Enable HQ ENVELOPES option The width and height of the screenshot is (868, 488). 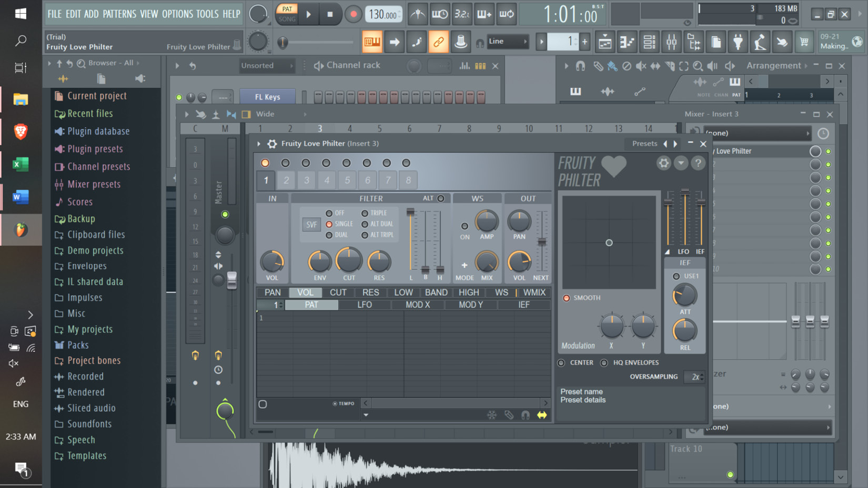[604, 363]
